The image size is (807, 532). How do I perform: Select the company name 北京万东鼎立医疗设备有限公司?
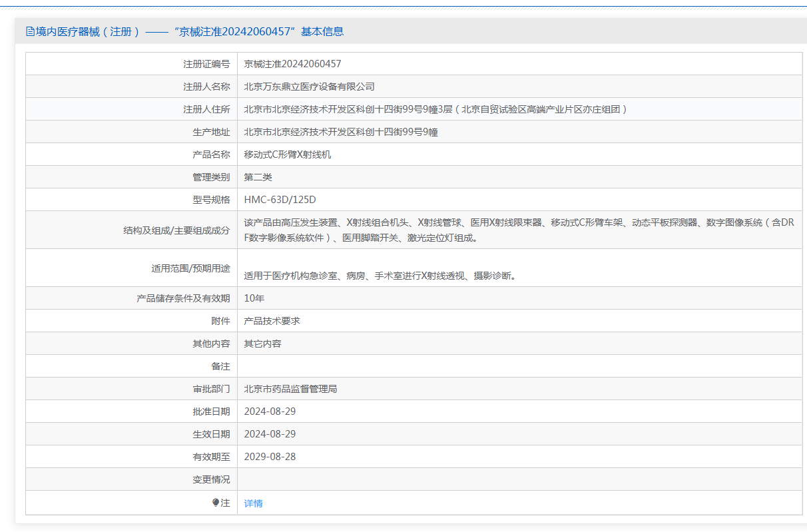(x=310, y=87)
